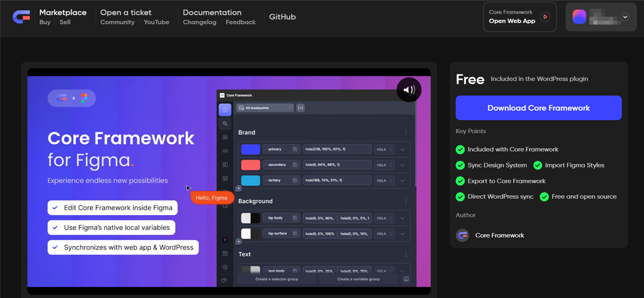Go to the GitHub header link

click(x=282, y=17)
